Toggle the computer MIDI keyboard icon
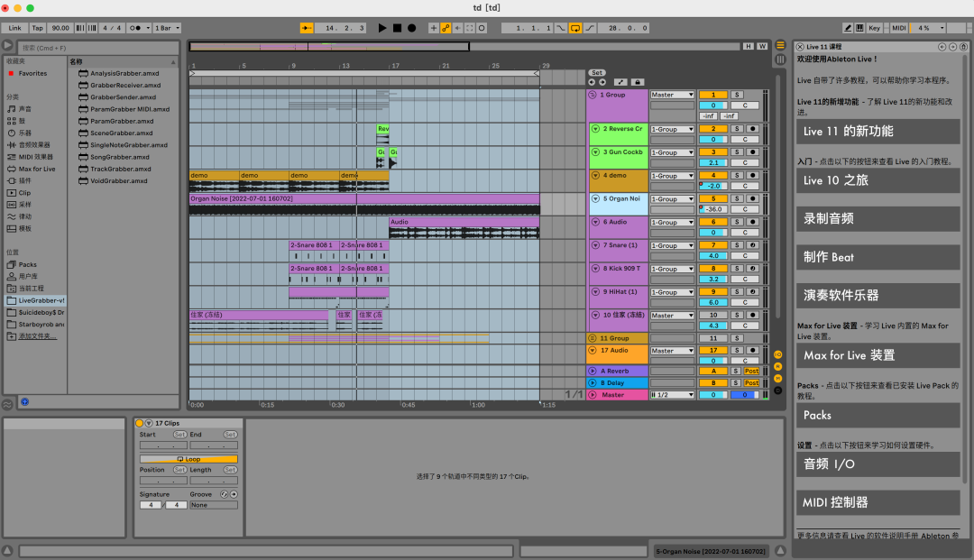The height and width of the screenshot is (560, 974). tap(859, 28)
